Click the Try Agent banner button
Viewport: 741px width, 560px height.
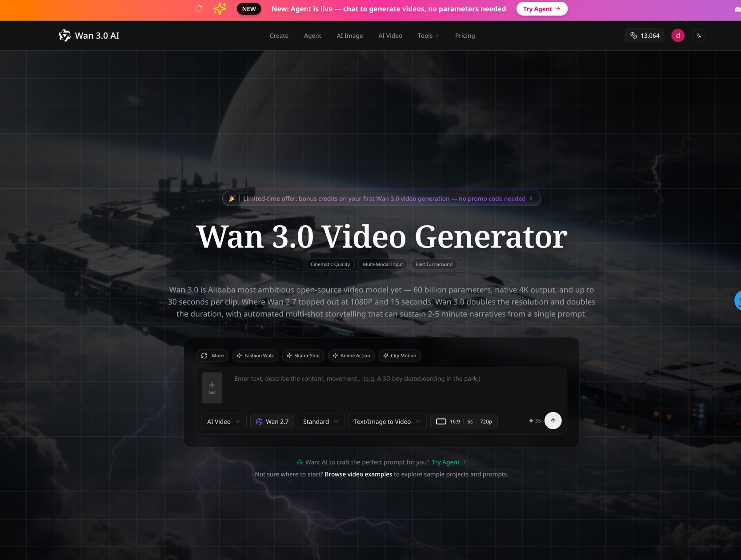[542, 9]
